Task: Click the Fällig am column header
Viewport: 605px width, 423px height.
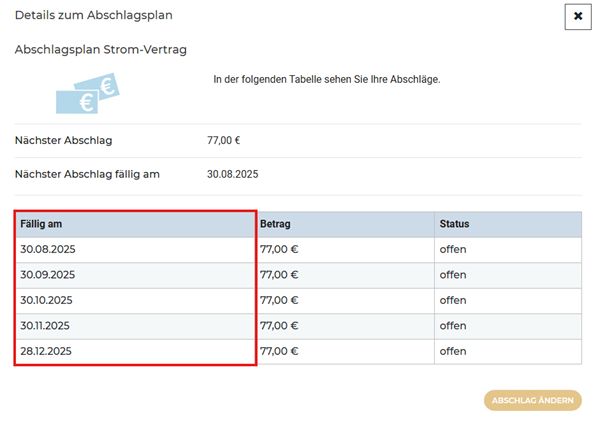Action: coord(42,224)
